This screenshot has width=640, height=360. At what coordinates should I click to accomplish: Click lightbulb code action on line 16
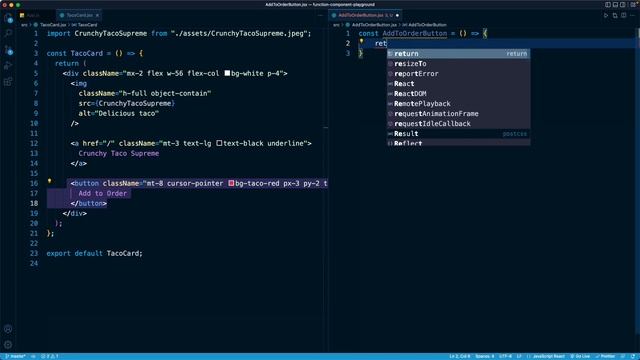coord(49,181)
